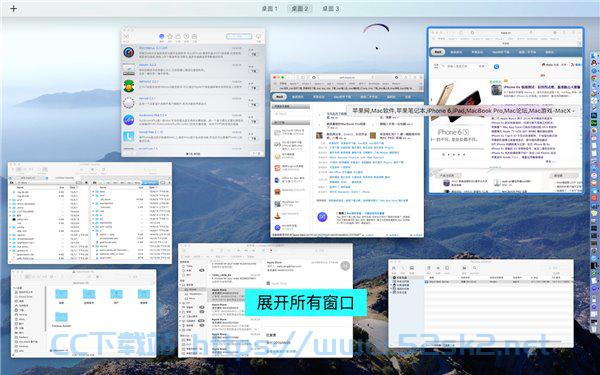
Task: Open the clock icon in the app store toolbar
Action: click(186, 36)
